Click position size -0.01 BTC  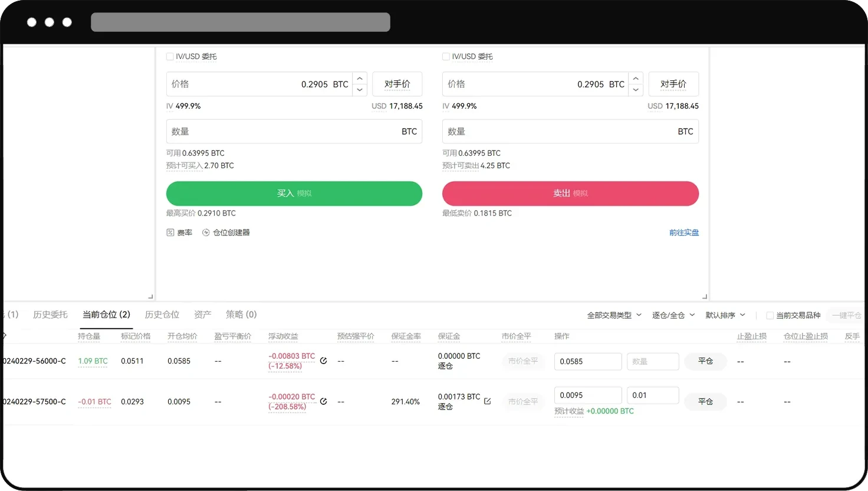[x=94, y=402]
